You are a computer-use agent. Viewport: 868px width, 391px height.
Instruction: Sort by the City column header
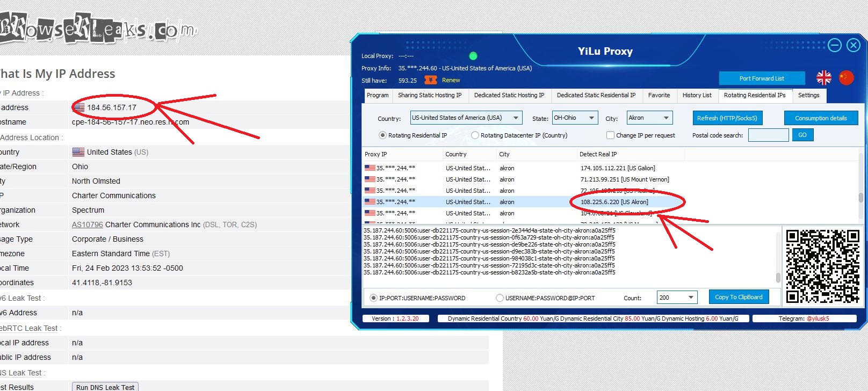click(537, 154)
